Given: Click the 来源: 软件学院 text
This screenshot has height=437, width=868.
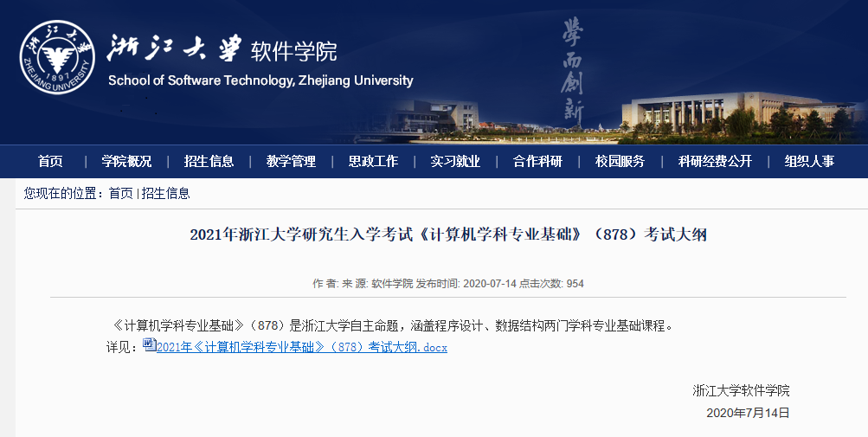Looking at the screenshot, I should 377,284.
